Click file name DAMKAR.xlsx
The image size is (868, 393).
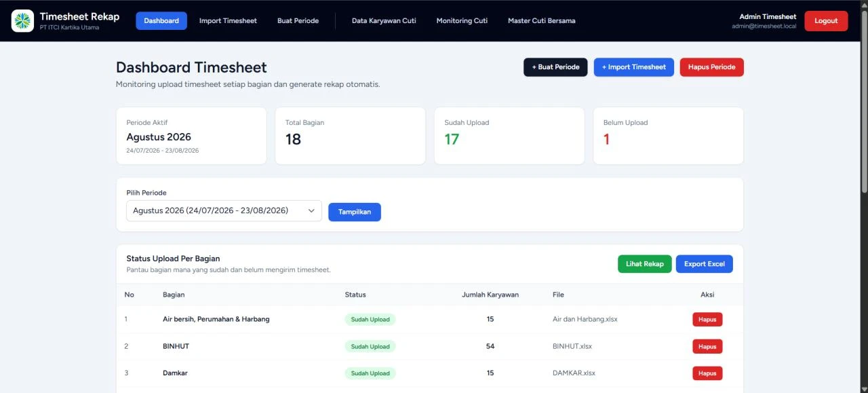[x=574, y=373]
